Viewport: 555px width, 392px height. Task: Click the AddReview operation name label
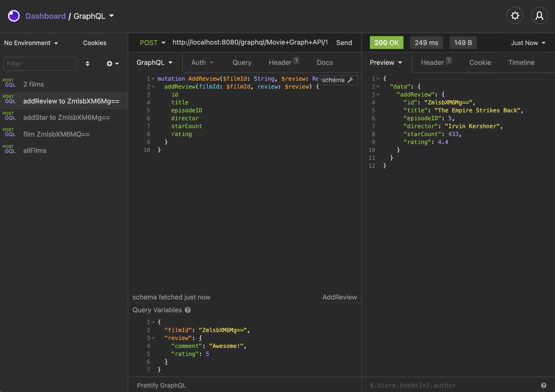340,297
